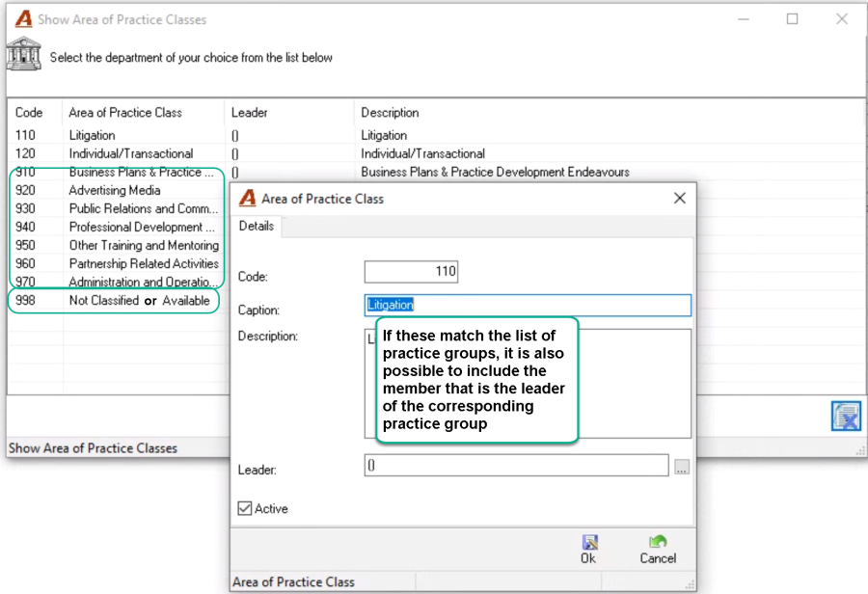Cancel the Area of Practice Class dialog
Viewport: 868px width, 594px height.
(658, 549)
